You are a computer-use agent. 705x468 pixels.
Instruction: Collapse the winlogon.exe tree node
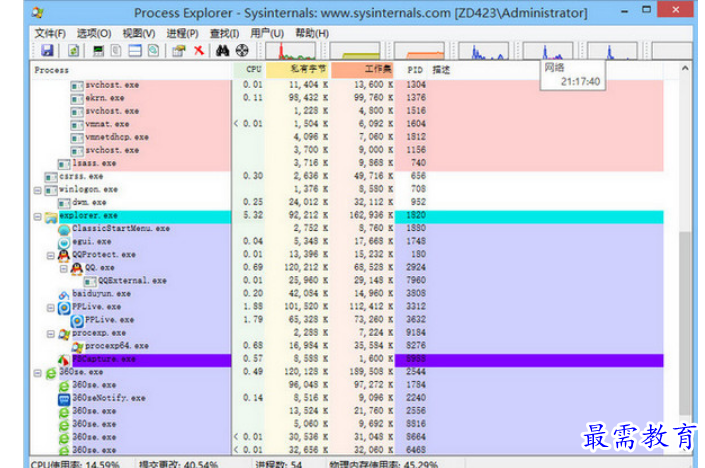[38, 191]
